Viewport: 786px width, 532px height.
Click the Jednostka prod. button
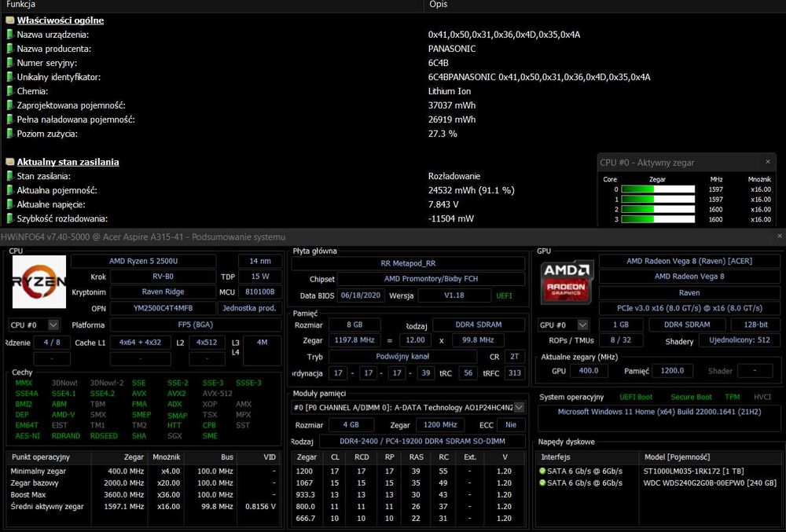point(249,308)
